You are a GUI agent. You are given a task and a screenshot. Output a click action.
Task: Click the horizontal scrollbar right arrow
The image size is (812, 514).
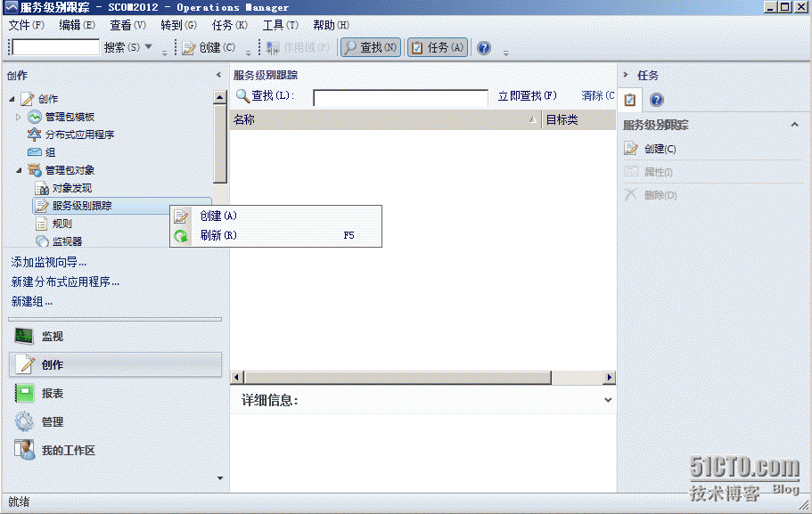609,378
